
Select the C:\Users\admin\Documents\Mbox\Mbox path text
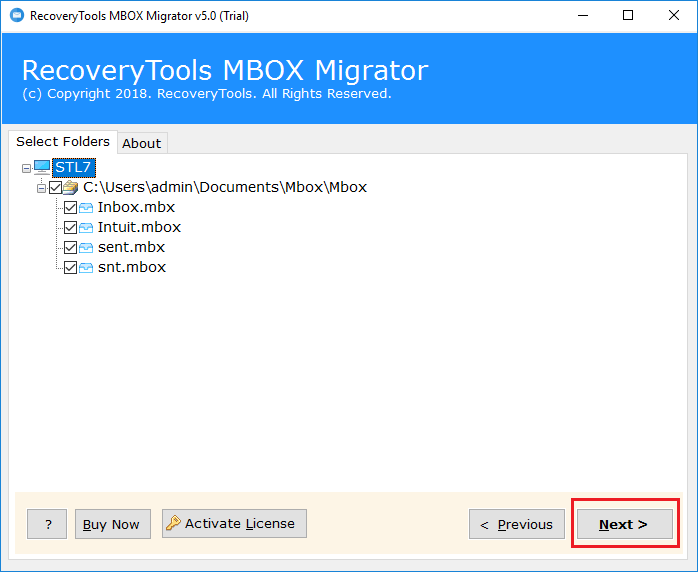point(225,187)
